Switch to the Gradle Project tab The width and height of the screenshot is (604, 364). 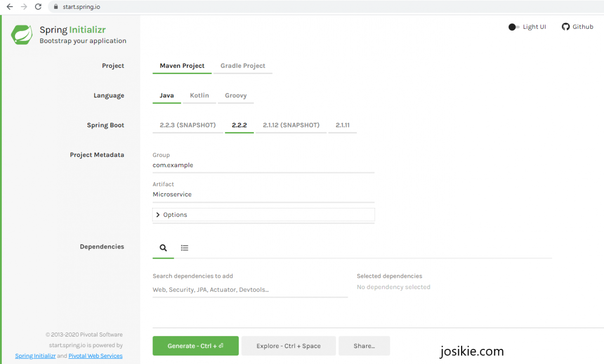point(243,66)
